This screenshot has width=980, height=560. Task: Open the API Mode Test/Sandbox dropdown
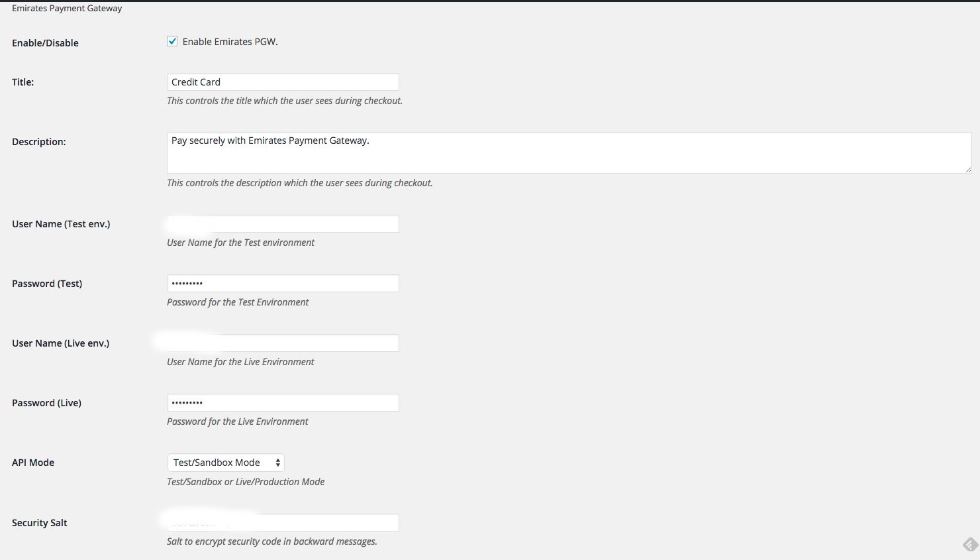tap(226, 463)
